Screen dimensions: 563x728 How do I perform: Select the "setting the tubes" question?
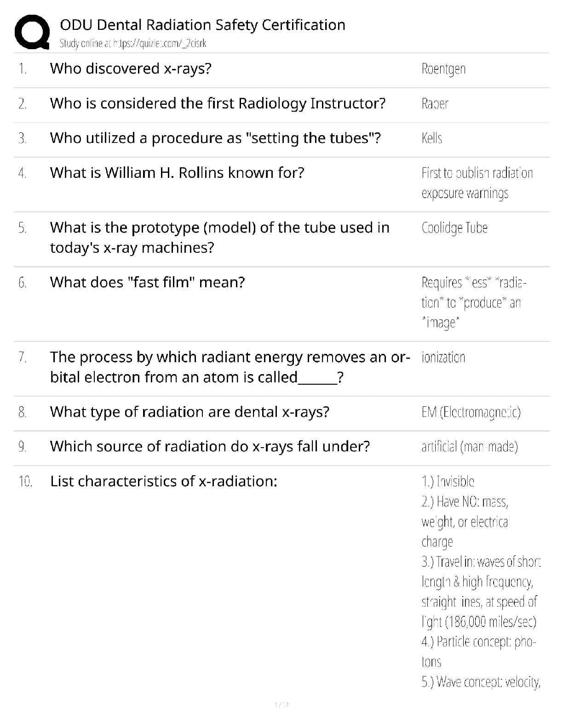click(x=215, y=138)
